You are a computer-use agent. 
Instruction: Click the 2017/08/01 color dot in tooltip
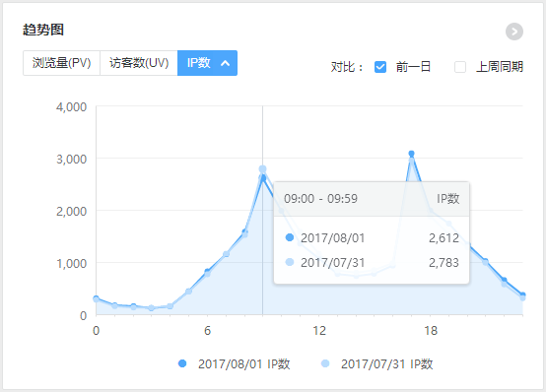[x=290, y=237]
